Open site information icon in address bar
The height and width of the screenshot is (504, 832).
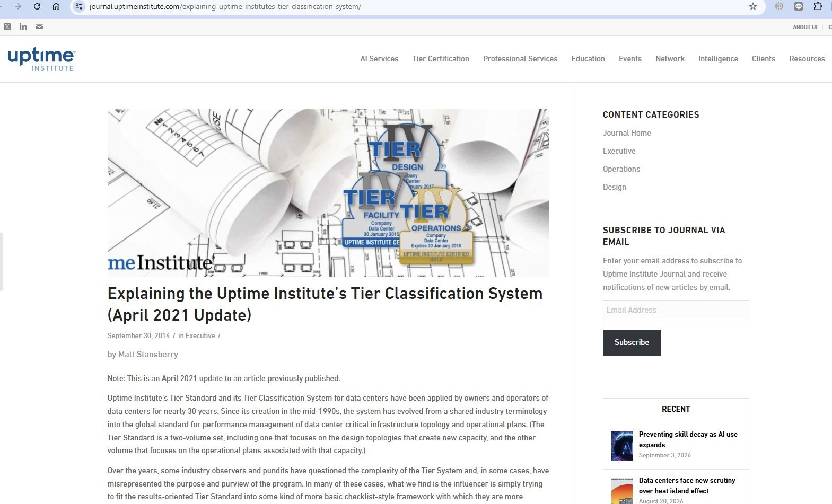[79, 6]
